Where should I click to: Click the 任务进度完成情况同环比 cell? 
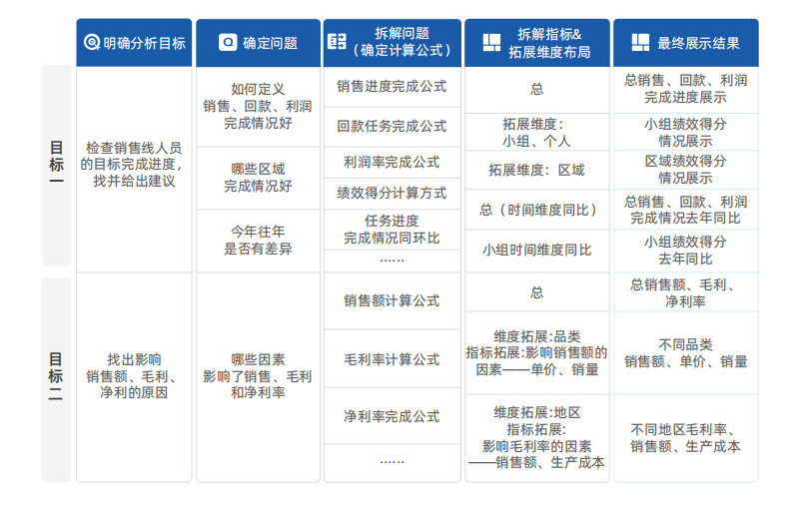(393, 230)
